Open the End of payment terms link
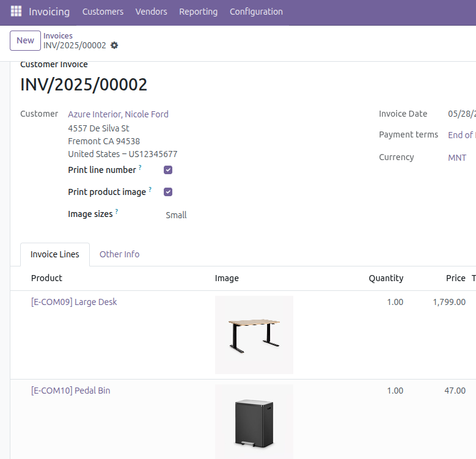 [462, 135]
